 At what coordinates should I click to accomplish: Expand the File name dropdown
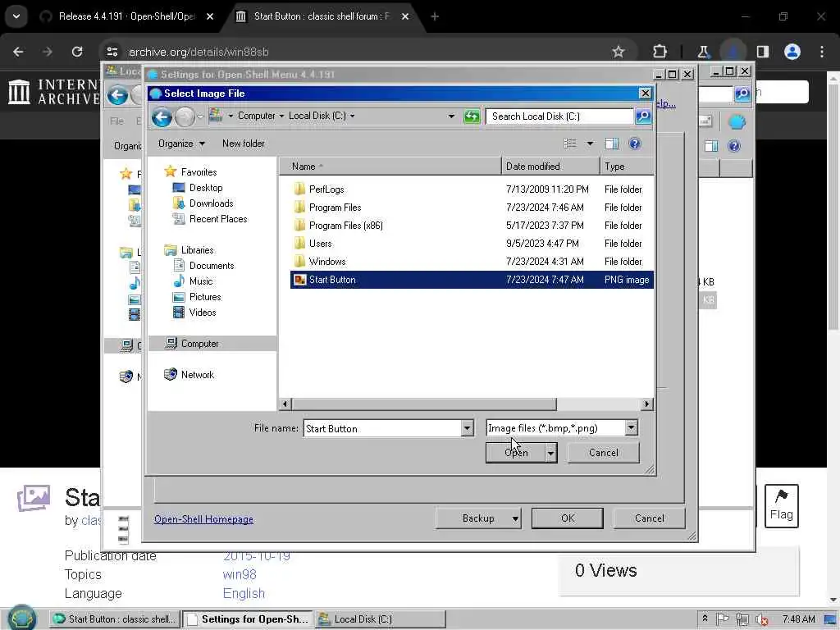467,428
